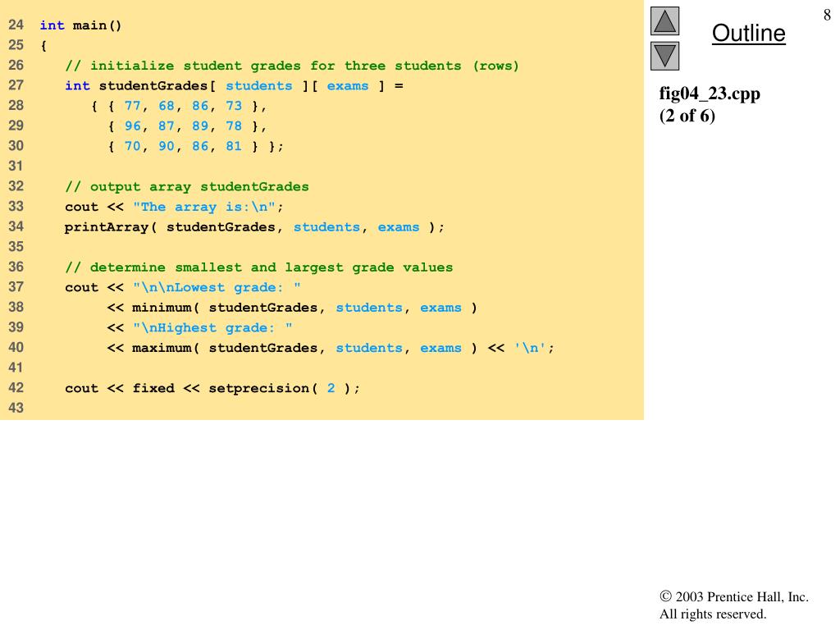Click the down arrow navigation button

coord(664,57)
